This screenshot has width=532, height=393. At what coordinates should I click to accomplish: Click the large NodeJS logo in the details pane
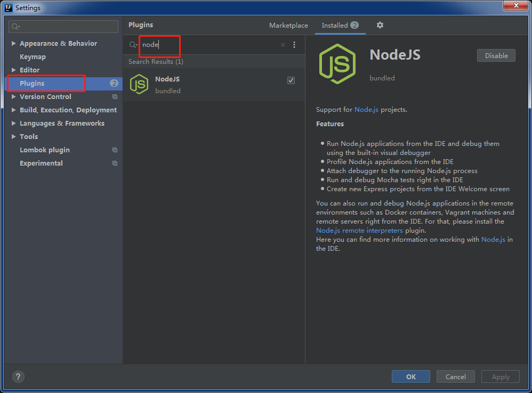point(337,64)
